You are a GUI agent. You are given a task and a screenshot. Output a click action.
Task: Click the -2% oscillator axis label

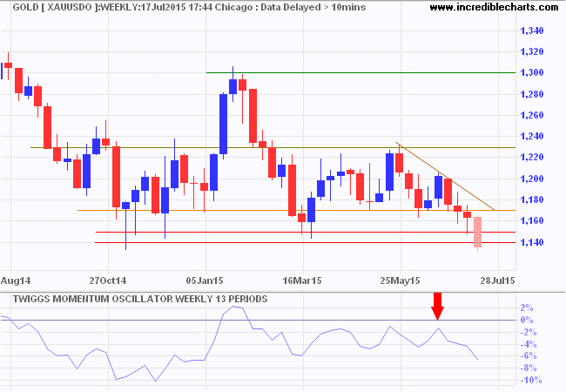528,333
